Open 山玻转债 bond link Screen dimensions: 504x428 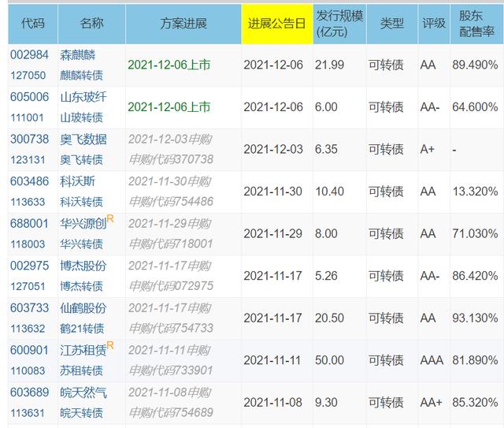[x=81, y=117]
